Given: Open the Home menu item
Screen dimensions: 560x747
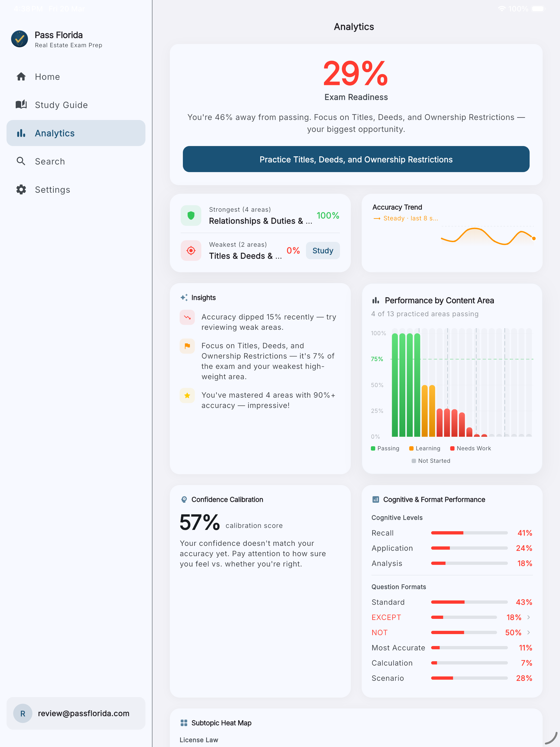Looking at the screenshot, I should [76, 77].
